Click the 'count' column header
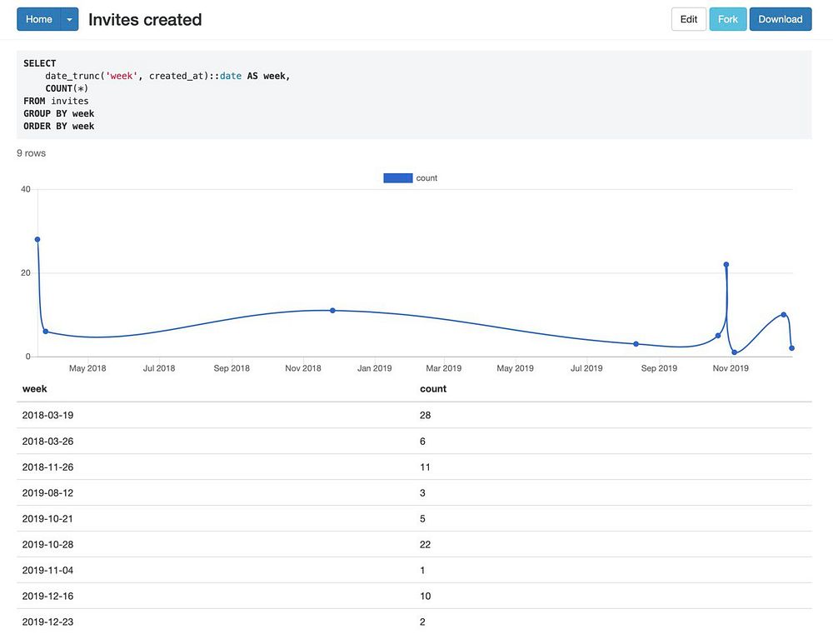 (x=433, y=389)
